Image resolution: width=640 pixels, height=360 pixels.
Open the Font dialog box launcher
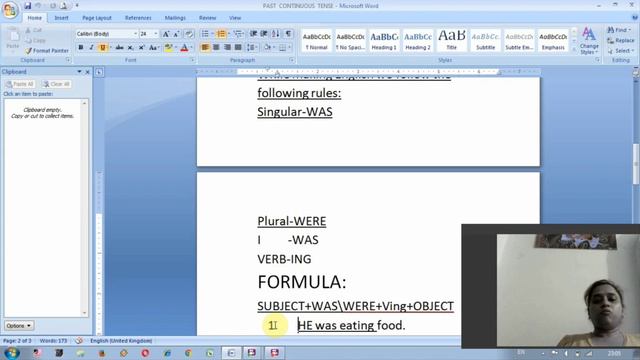click(x=192, y=60)
